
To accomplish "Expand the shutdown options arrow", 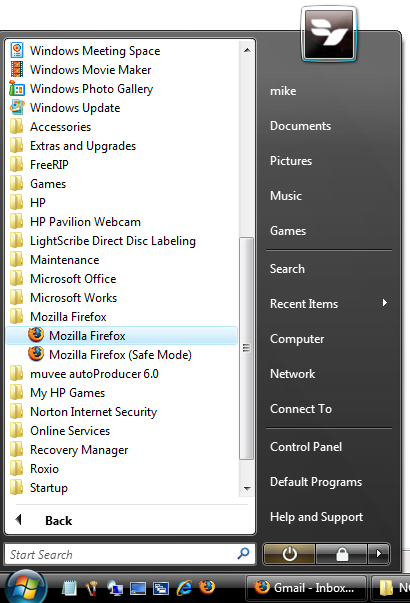I will pyautogui.click(x=379, y=554).
